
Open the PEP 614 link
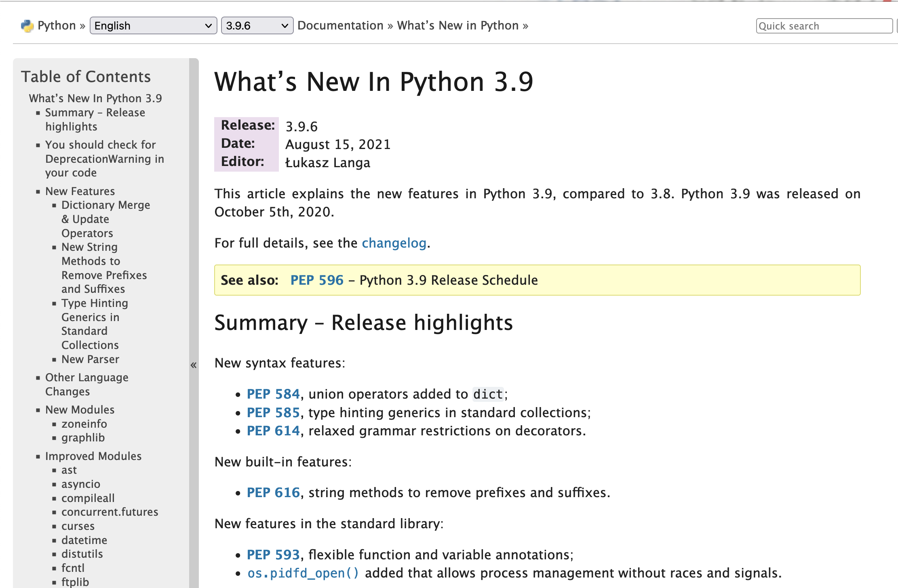(273, 431)
